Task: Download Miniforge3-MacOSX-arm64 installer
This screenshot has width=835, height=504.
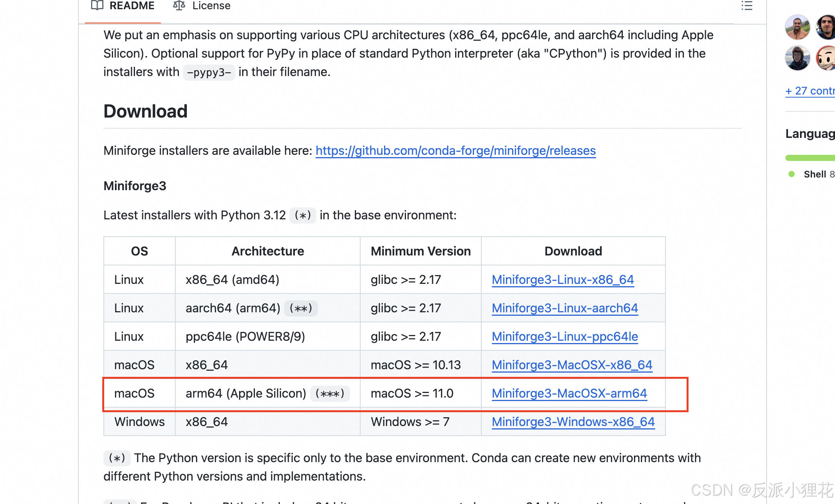Action: pos(569,393)
